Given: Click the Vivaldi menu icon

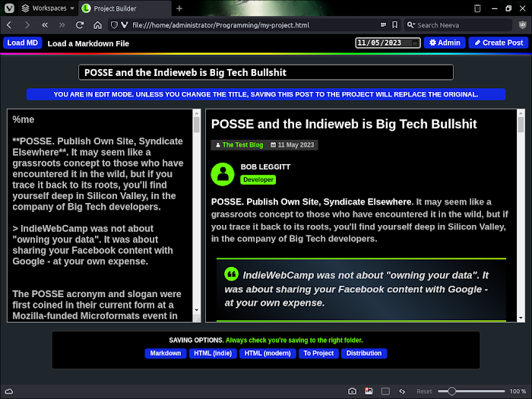Looking at the screenshot, I should tap(8, 8).
